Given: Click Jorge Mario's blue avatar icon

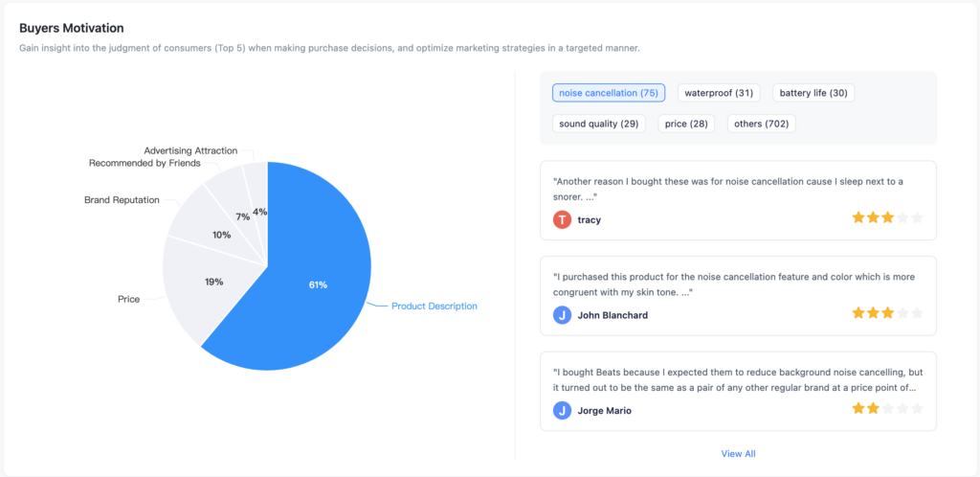Looking at the screenshot, I should [x=562, y=411].
